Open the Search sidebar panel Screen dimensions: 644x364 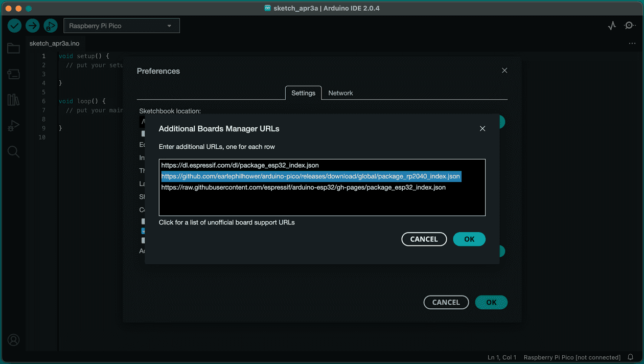pos(13,152)
